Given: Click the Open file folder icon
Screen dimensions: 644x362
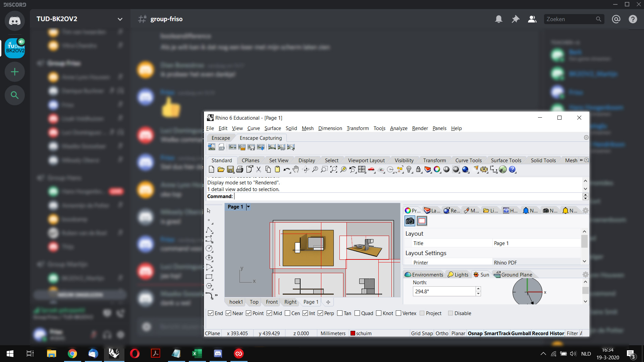Looking at the screenshot, I should pos(221,170).
